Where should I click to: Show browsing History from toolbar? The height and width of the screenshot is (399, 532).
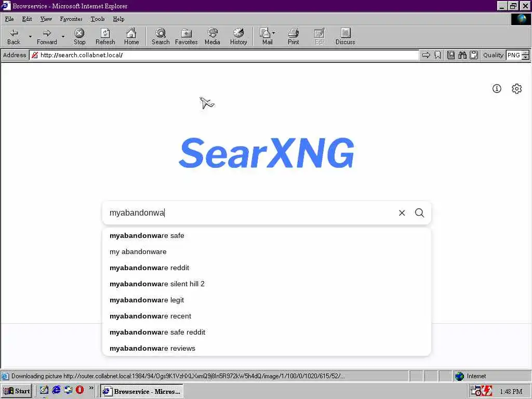tap(238, 37)
